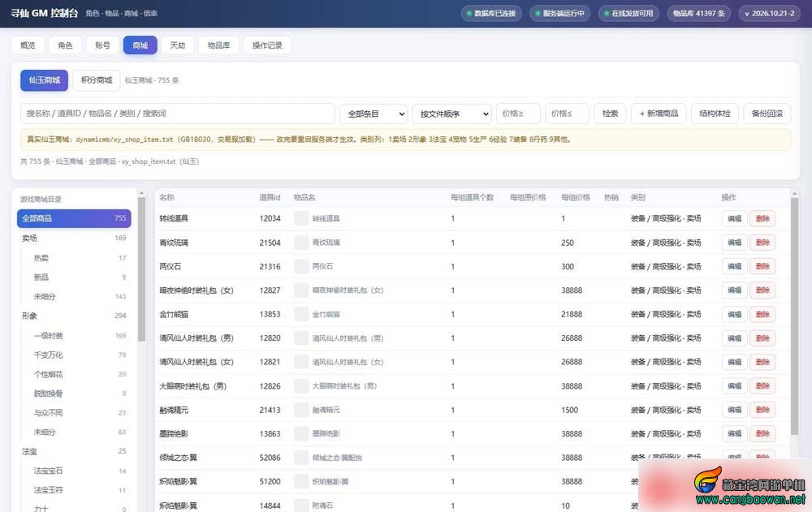Select the 卖场 category in the sidebar
Image resolution: width=812 pixels, height=512 pixels.
(x=74, y=238)
